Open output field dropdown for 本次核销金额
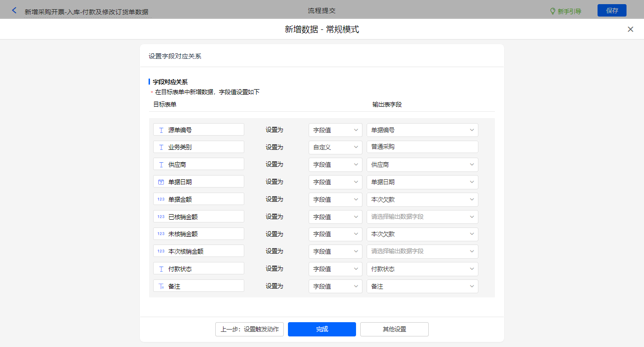 [x=422, y=251]
